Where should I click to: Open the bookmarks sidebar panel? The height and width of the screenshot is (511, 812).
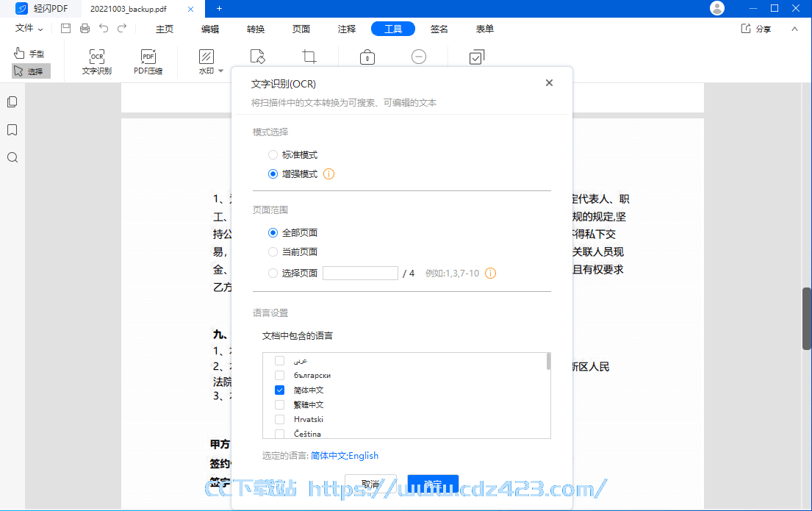[x=12, y=130]
